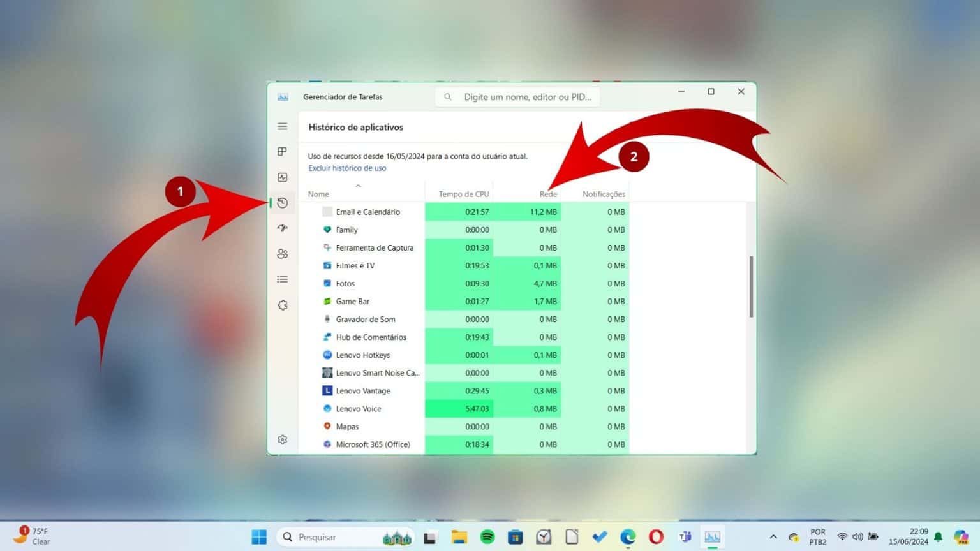This screenshot has height=551, width=980.
Task: Open the Details list sidebar icon
Action: 283,279
